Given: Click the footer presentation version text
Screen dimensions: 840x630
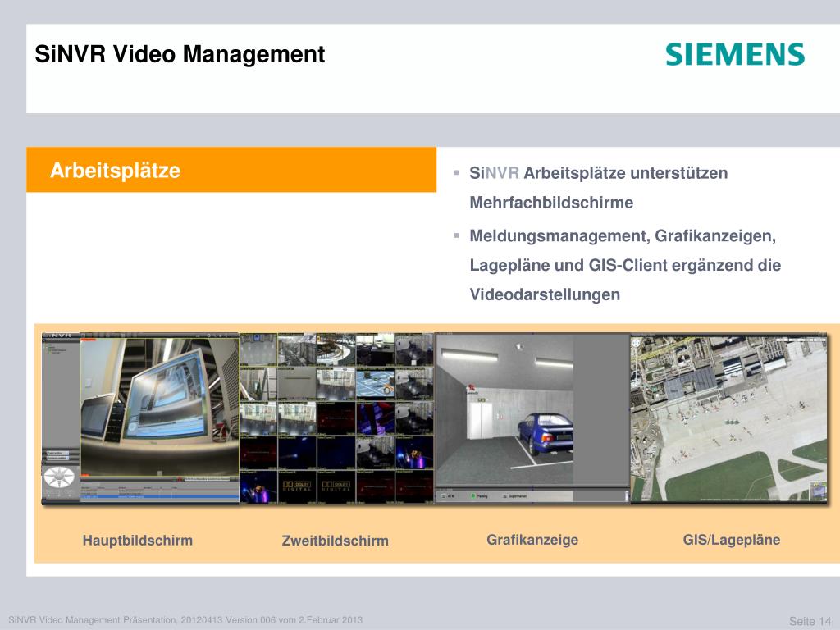Looking at the screenshot, I should 185,620.
